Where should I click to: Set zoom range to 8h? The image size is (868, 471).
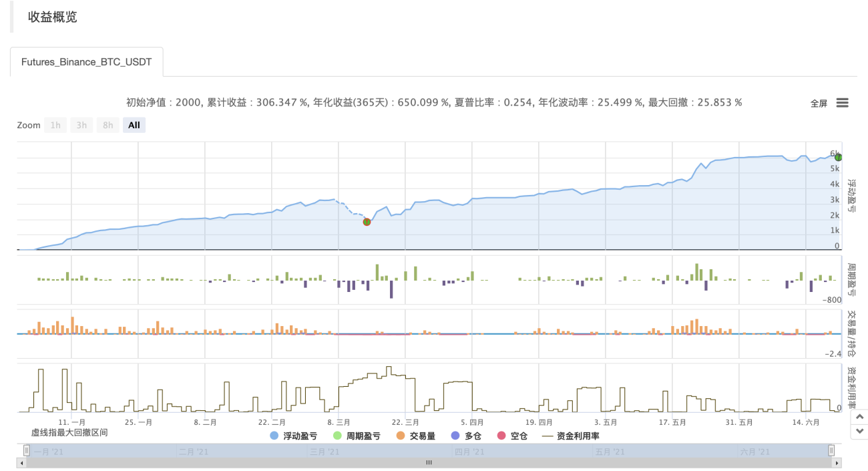pos(107,125)
